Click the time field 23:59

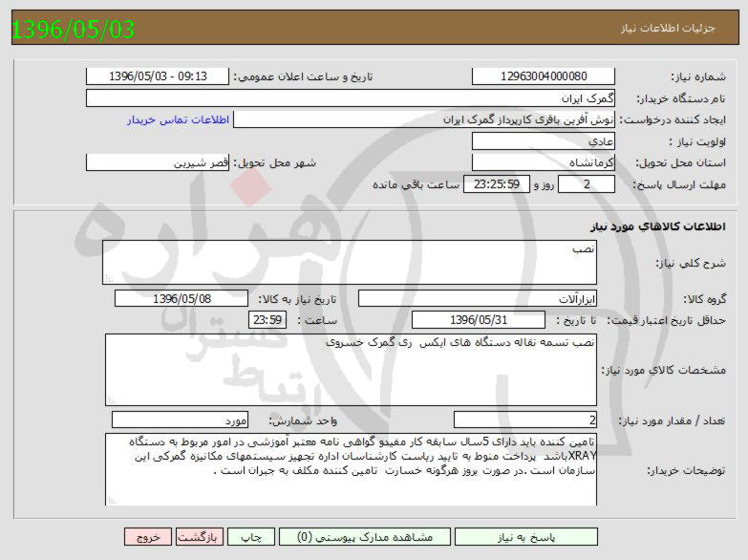[x=267, y=320]
